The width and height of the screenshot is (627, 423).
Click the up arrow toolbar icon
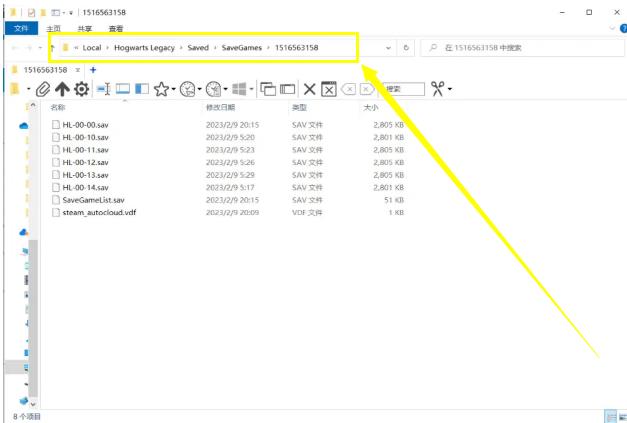coord(61,90)
